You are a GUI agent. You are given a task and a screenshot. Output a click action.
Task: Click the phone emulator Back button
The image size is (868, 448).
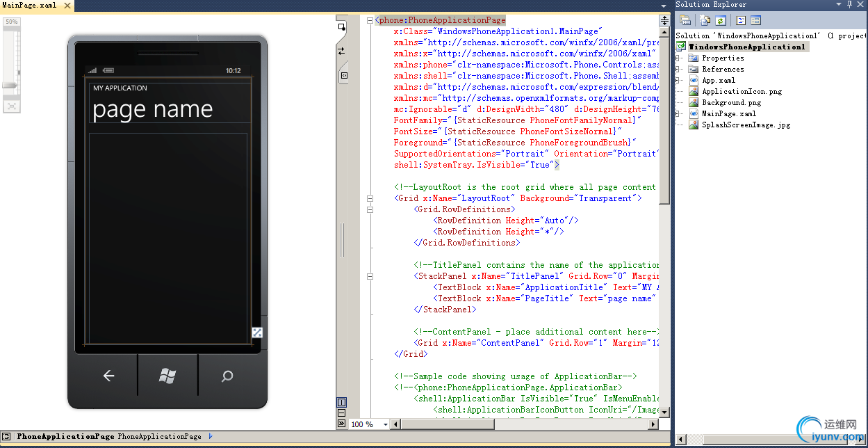tap(108, 376)
